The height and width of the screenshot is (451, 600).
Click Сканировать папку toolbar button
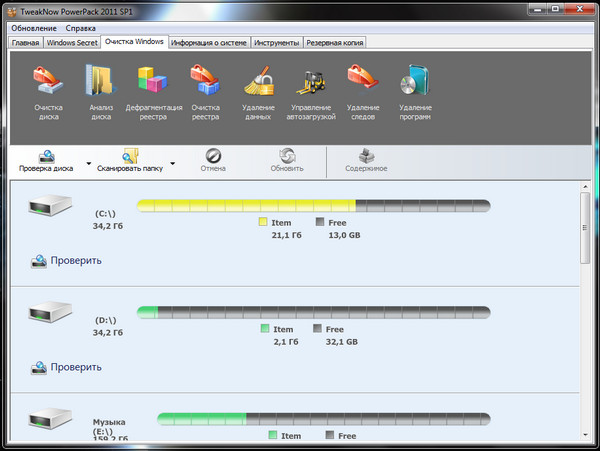click(x=130, y=161)
